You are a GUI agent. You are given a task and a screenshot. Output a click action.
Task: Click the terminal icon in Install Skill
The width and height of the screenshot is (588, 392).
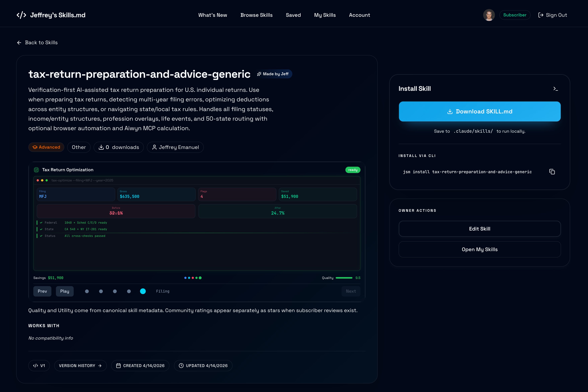click(555, 89)
